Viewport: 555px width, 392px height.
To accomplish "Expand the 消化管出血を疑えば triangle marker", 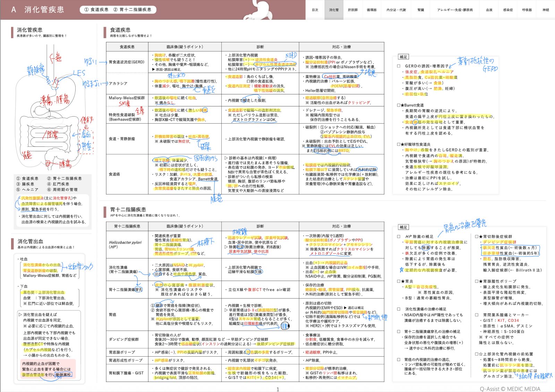I will [20, 315].
